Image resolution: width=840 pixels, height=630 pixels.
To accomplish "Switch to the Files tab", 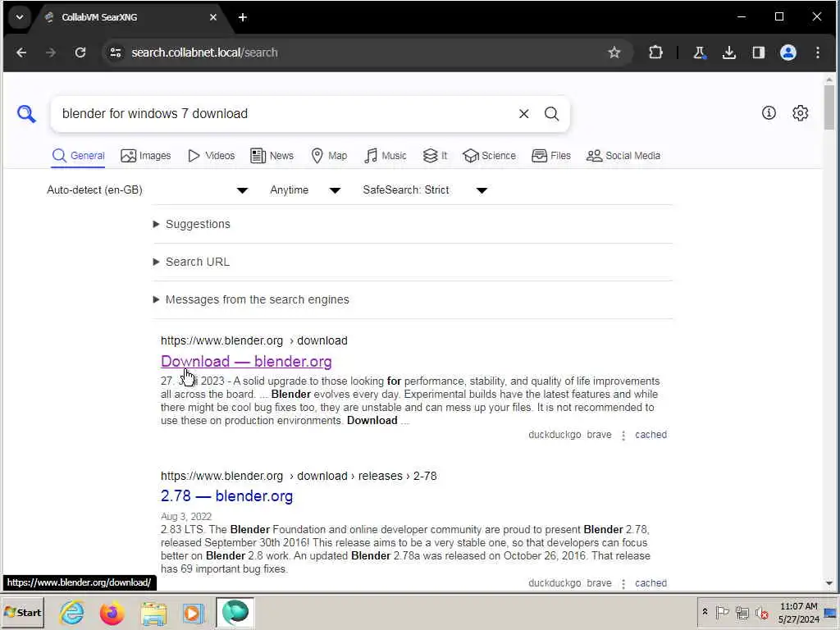I will [551, 156].
